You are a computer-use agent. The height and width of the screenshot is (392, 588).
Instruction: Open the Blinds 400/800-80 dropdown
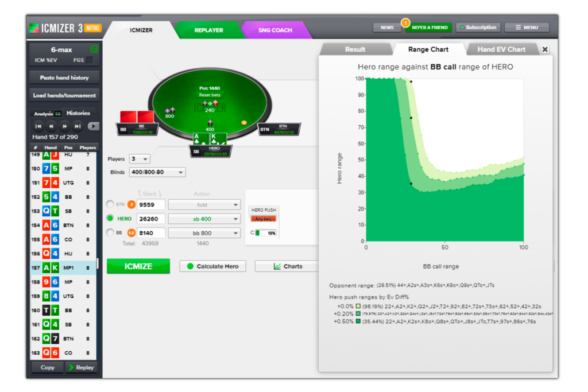(157, 172)
